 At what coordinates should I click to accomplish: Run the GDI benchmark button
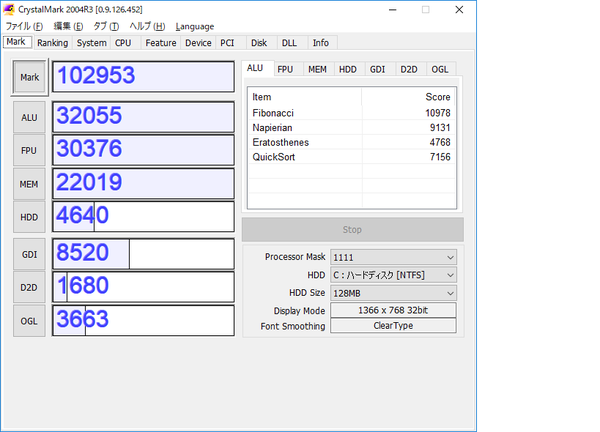tap(29, 254)
